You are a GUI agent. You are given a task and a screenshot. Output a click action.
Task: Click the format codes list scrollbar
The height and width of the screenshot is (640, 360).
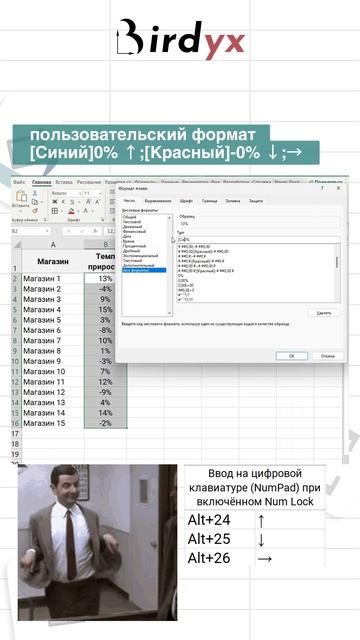(x=337, y=273)
